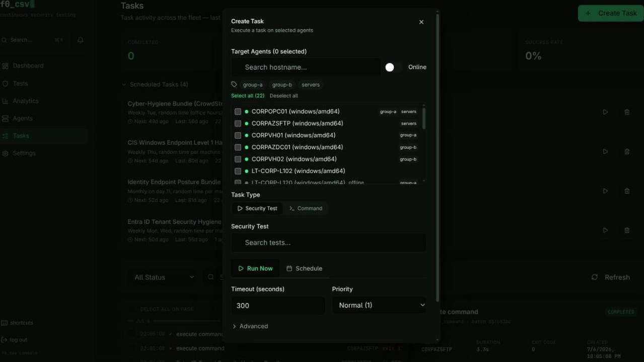Toggle the Online agents switch
Viewport: 644px width, 362px height.
point(393,67)
